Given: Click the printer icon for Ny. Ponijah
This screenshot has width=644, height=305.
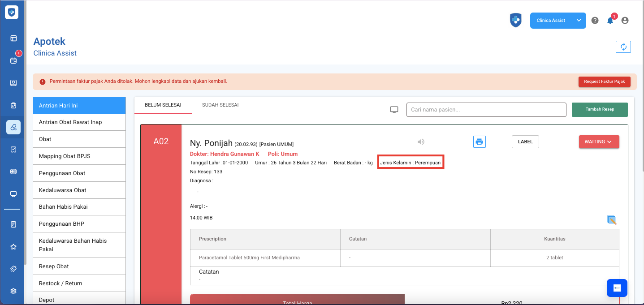Looking at the screenshot, I should (x=479, y=142).
